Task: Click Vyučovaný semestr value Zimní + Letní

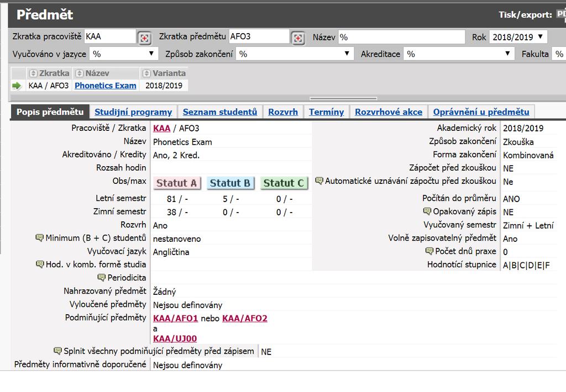Action: 528,226
